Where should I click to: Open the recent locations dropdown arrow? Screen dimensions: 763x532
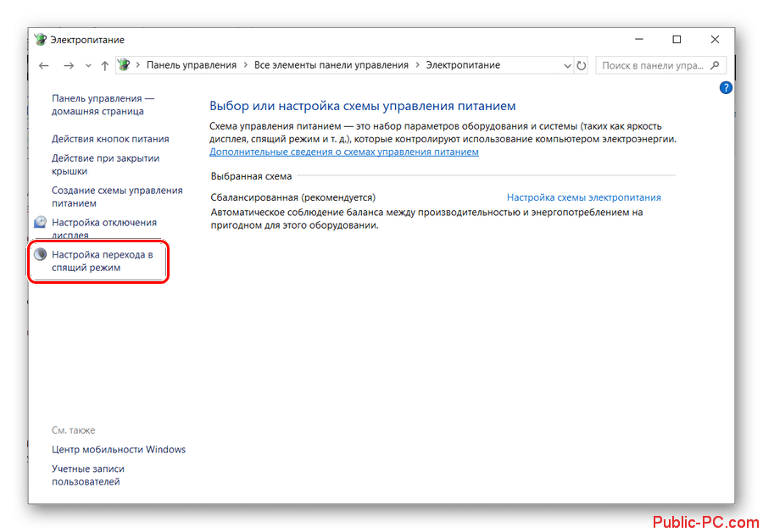point(88,65)
